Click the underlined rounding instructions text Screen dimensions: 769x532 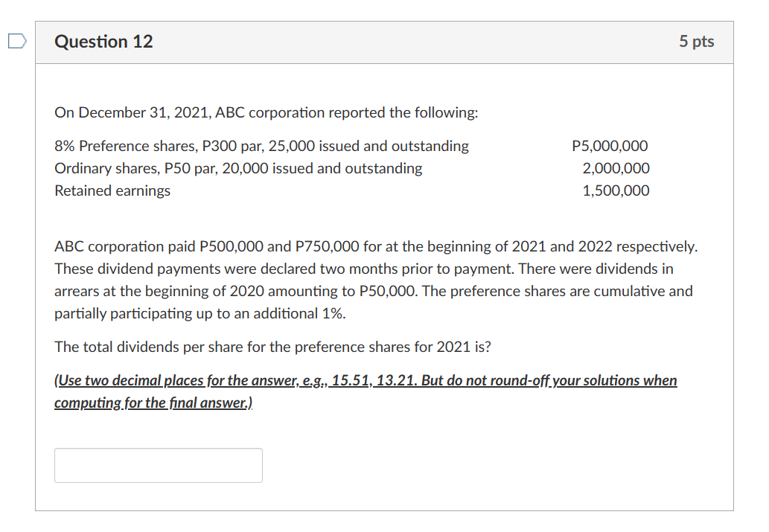365,380
